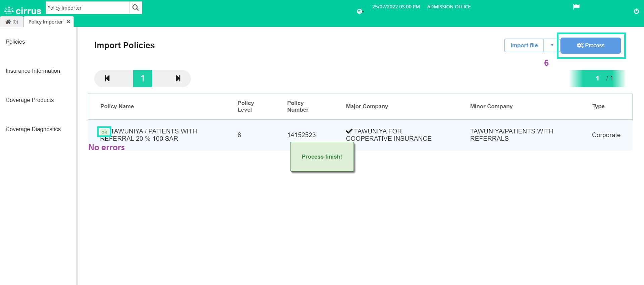This screenshot has height=285, width=644.
Task: Go to last page of results
Action: click(178, 78)
